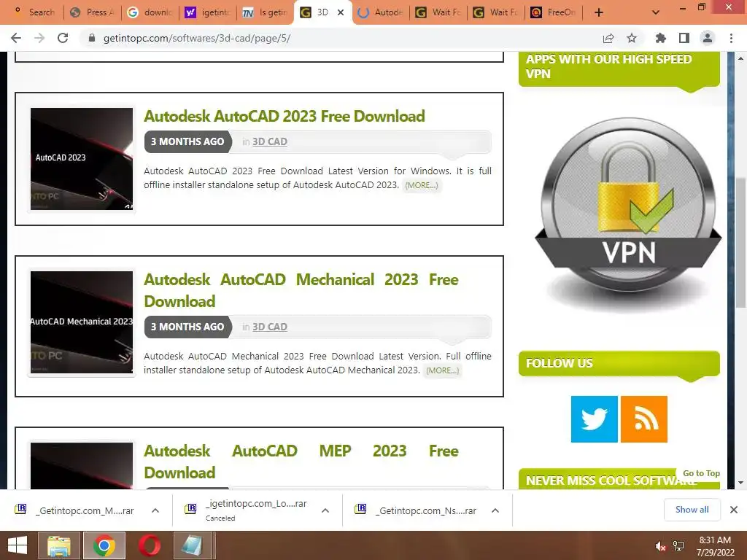This screenshot has width=747, height=560.
Task: Open downloaded _Getintopc.com_M....rar file
Action: coord(75,510)
